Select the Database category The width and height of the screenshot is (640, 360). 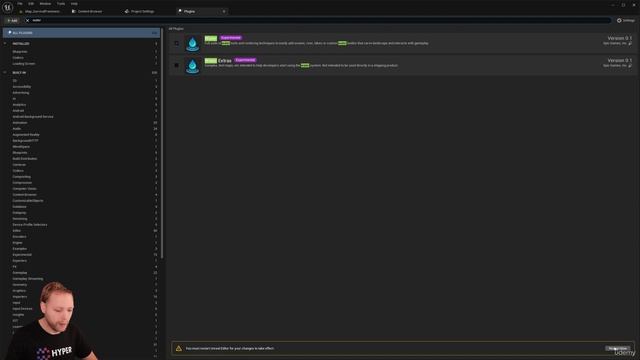(19, 207)
